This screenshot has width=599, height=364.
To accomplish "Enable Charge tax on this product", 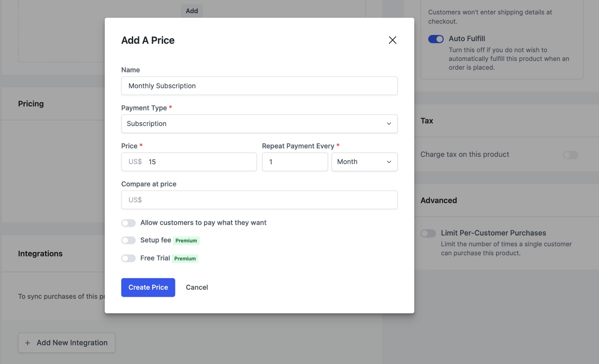I will pos(570,155).
